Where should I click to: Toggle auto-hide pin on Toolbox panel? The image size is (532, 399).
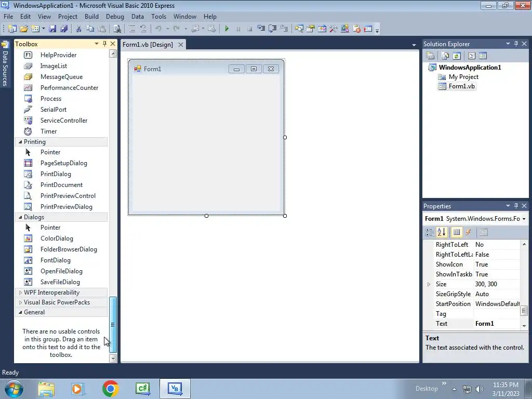pos(104,44)
